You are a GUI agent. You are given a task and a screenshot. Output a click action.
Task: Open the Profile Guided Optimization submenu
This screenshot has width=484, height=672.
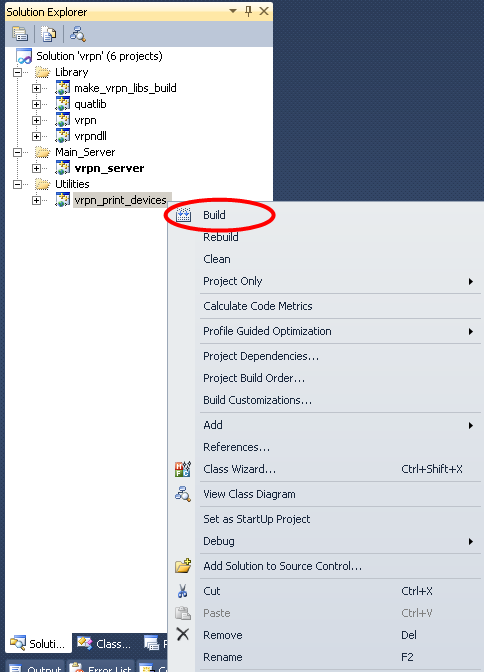coord(326,331)
